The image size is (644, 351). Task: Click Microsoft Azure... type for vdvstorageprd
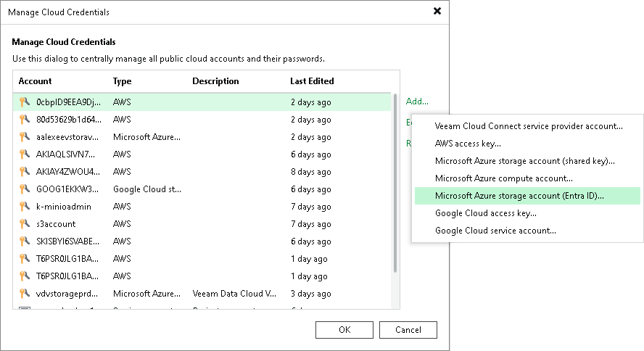click(146, 294)
